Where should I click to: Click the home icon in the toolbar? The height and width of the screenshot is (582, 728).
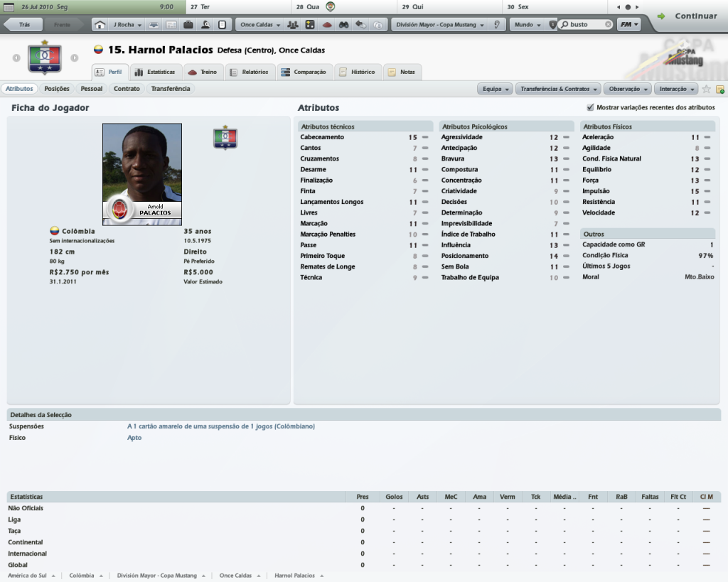[x=100, y=25]
